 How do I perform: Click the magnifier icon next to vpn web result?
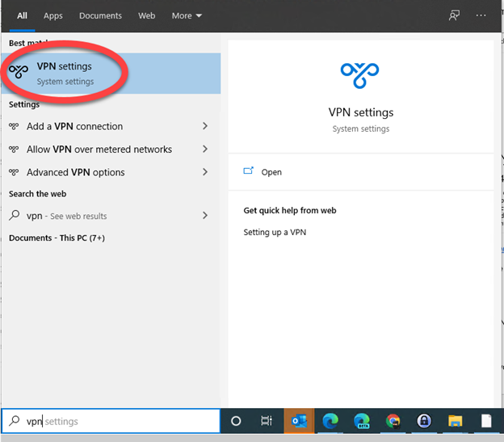coord(15,215)
